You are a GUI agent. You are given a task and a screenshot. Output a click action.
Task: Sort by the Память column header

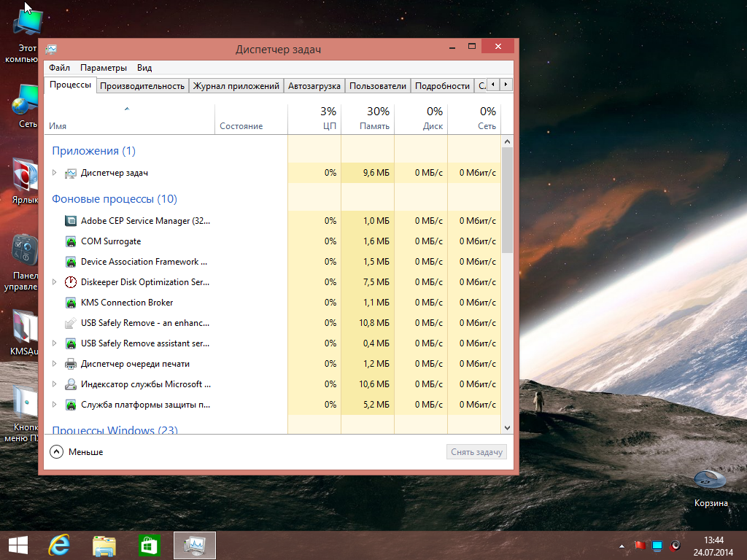(368, 119)
